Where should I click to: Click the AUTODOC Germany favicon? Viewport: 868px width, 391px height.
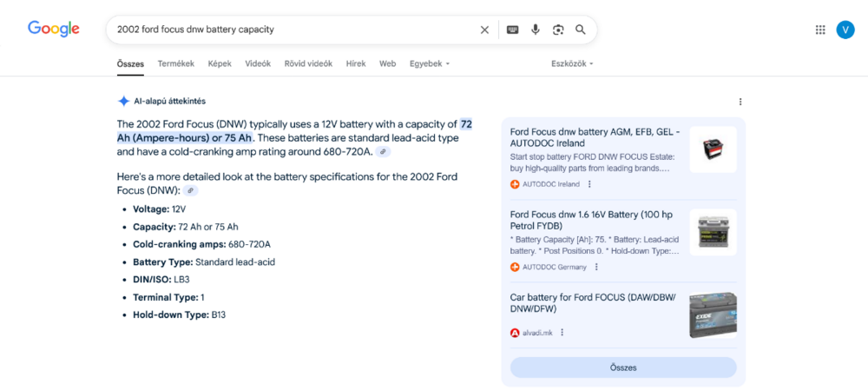tap(515, 267)
